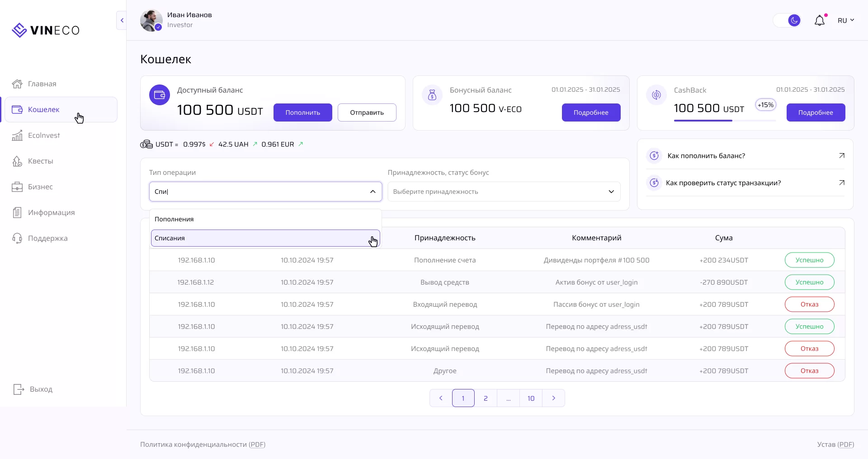Open Поддержка using its headset icon
This screenshot has height=459, width=868.
tap(17, 238)
